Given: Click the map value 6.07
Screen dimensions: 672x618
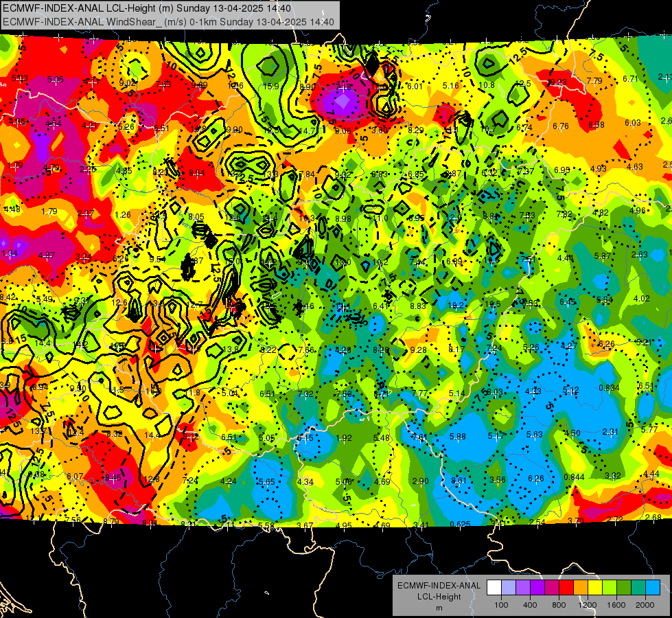Looking at the screenshot, I should pos(75,476).
